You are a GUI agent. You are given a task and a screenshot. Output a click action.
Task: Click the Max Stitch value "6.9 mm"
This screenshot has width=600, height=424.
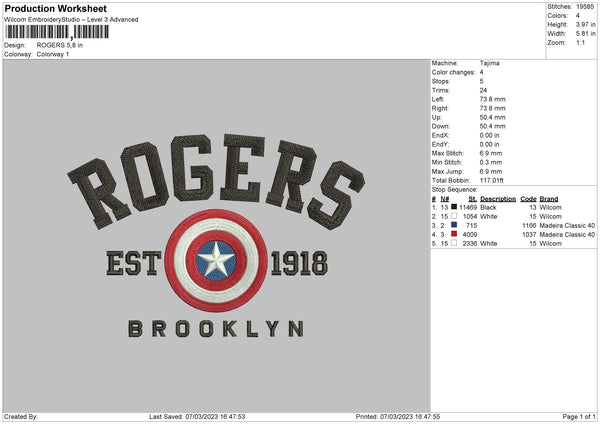(x=491, y=153)
